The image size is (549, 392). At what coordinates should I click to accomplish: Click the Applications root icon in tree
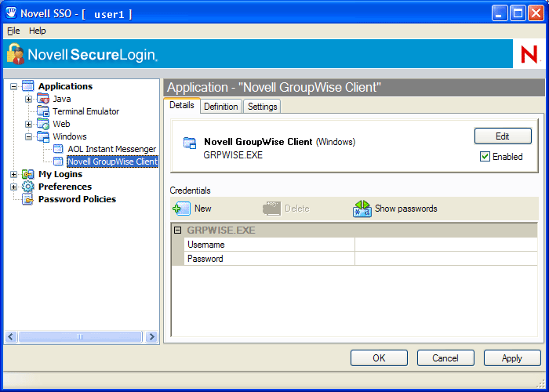coord(28,85)
